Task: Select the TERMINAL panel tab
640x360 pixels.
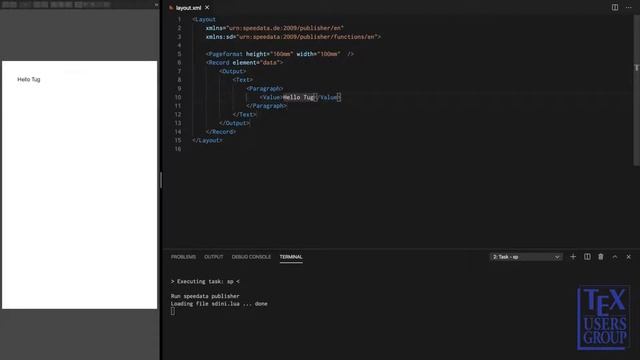Action: (x=291, y=257)
